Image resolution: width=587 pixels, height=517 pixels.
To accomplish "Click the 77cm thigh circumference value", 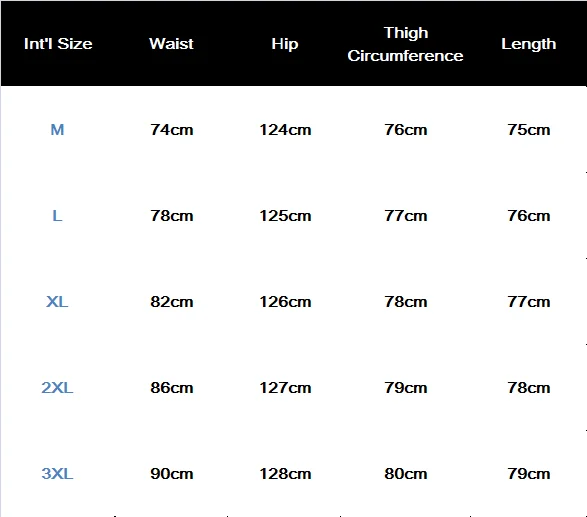I will (406, 216).
